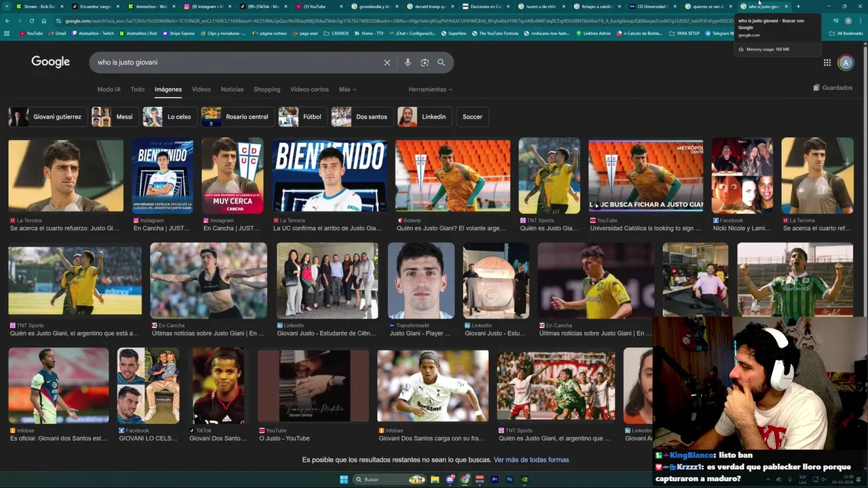Open BIENVENIDO thumbnail from La Tercera

330,175
